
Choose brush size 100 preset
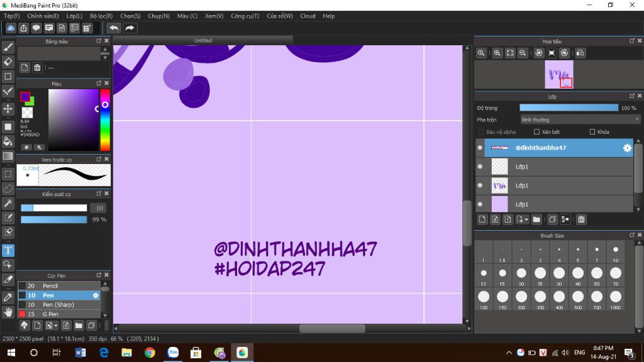(x=484, y=299)
